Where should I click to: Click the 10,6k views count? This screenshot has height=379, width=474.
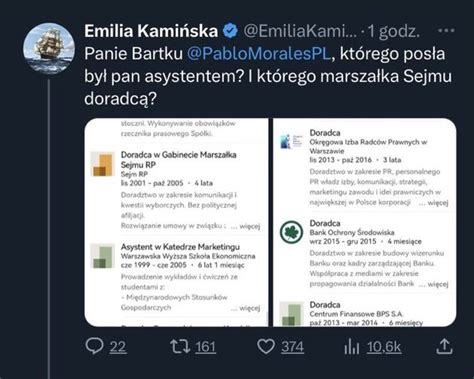tap(384, 347)
